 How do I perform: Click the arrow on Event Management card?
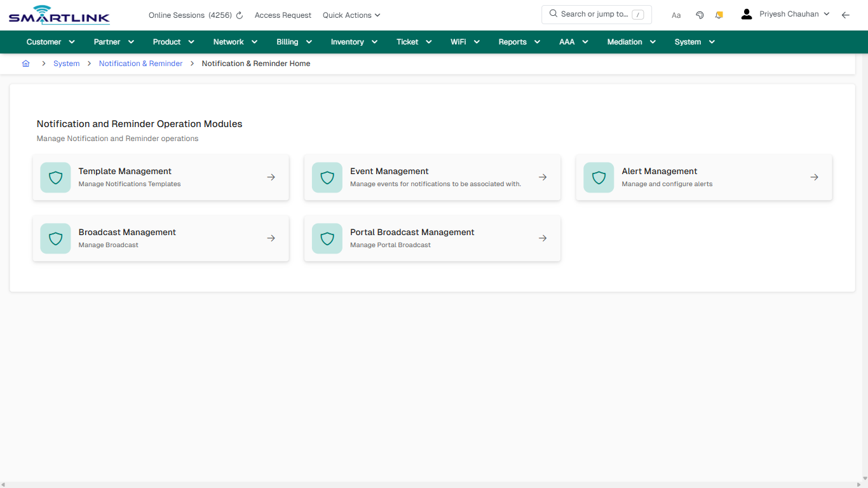pos(542,177)
